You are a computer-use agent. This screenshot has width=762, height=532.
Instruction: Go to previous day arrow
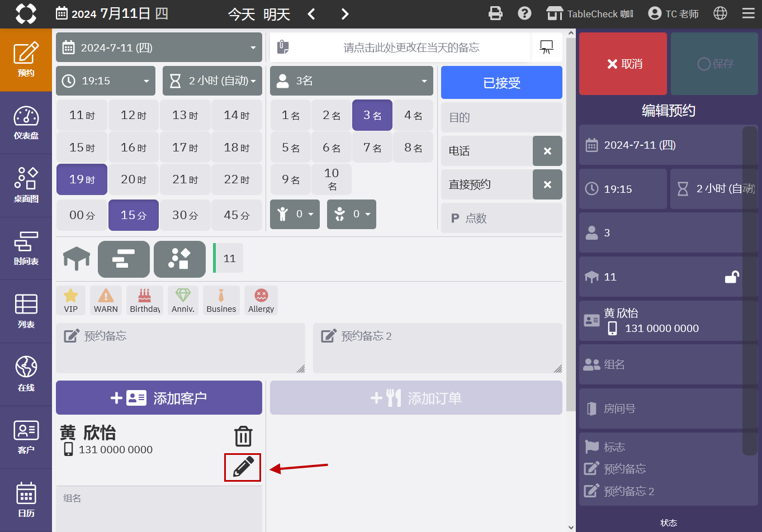coord(311,14)
